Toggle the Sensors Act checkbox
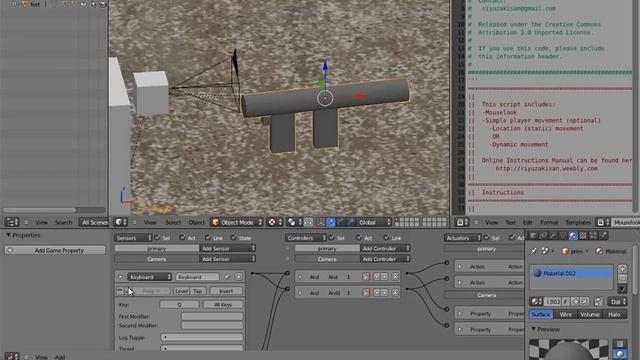Image resolution: width=640 pixels, height=360 pixels. pos(182,238)
